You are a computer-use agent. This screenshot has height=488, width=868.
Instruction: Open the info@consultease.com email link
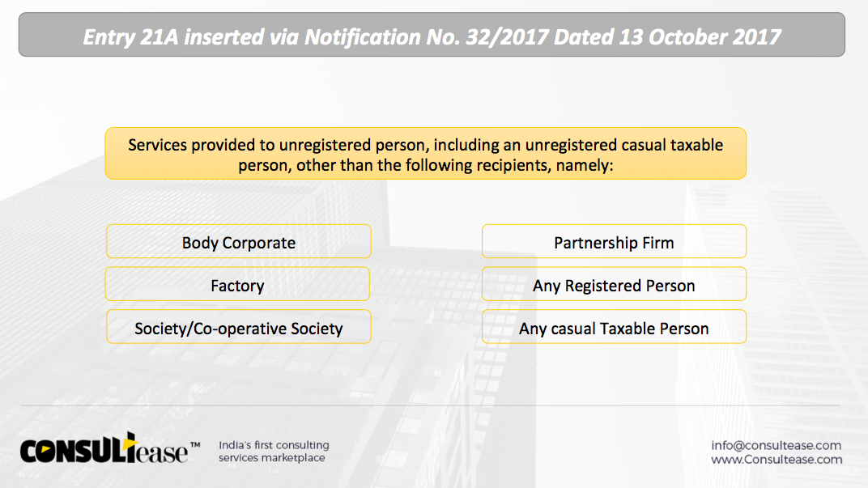coord(777,445)
